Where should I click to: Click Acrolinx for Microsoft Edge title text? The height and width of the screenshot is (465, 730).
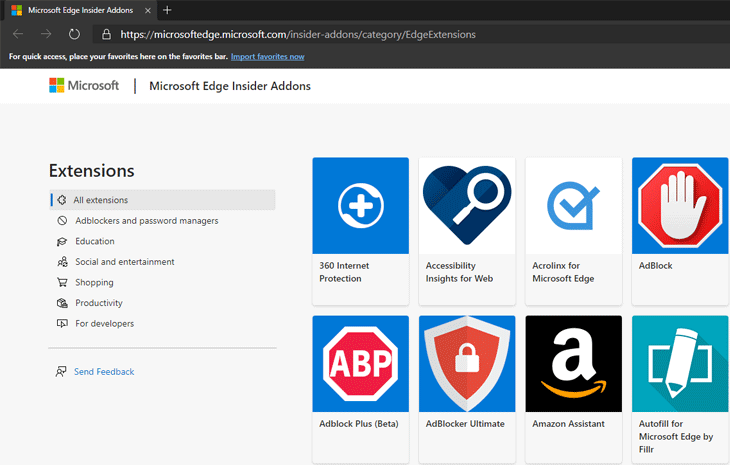click(563, 272)
